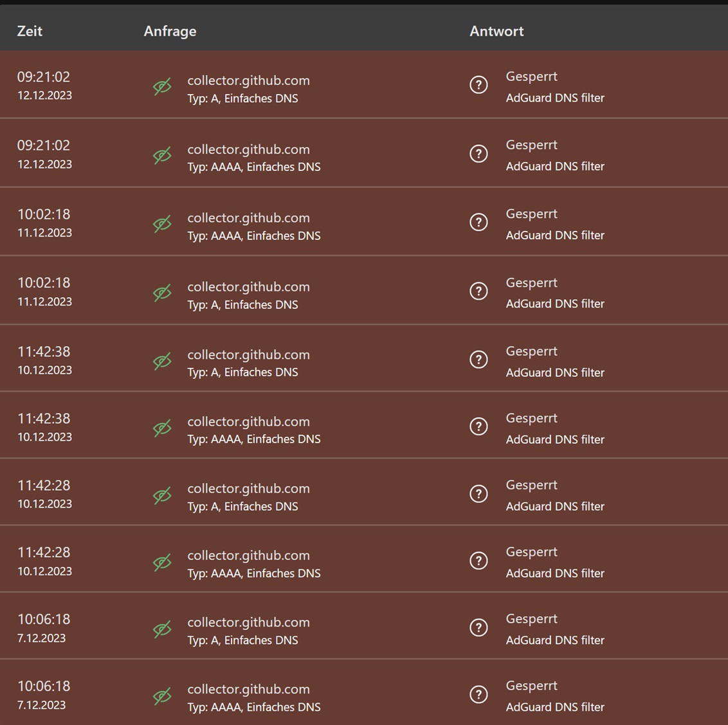Click 'Typ: A, Einfaches DNS' in 10:06:18 row
The width and height of the screenshot is (728, 725).
point(243,641)
